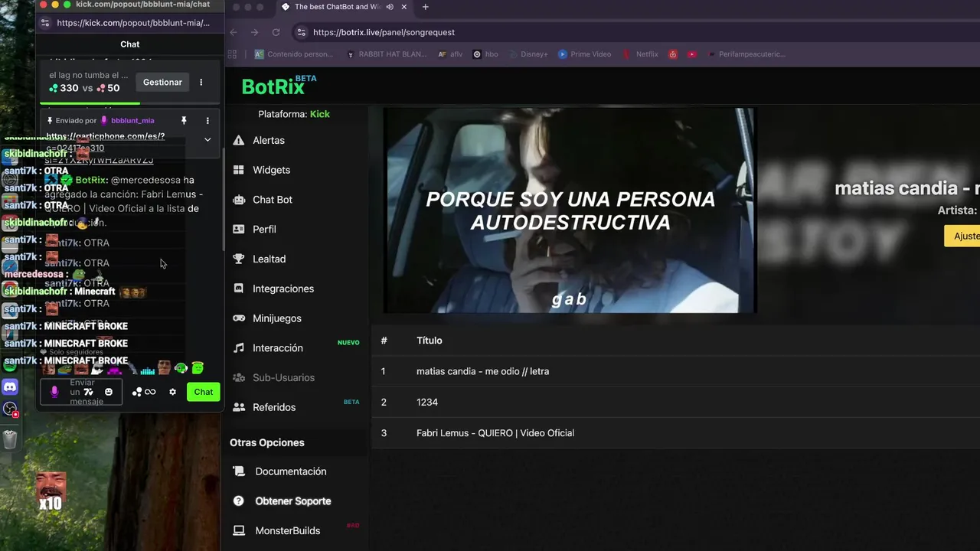980x551 pixels.
Task: Select the Pepe frog quick emote
Action: [65, 370]
